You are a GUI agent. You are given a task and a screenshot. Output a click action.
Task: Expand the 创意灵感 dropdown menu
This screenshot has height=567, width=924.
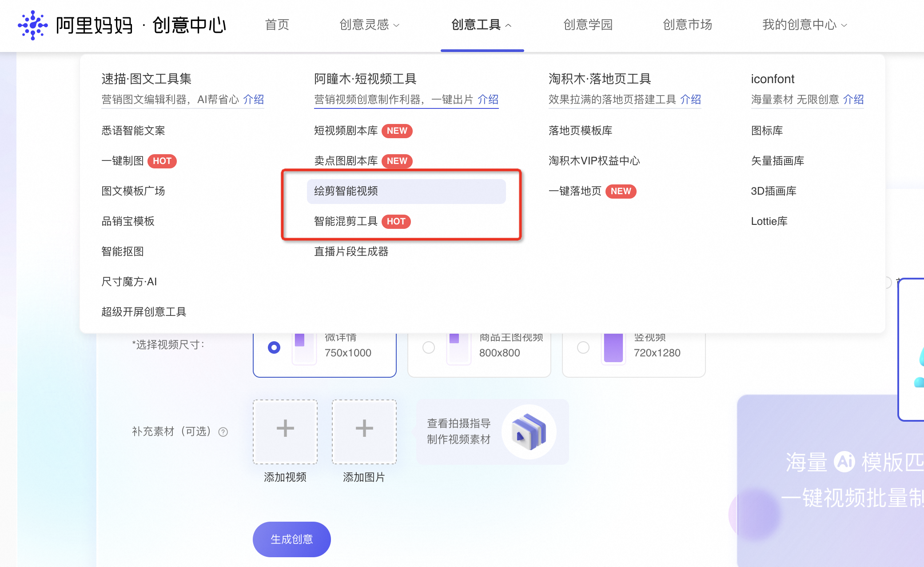tap(370, 24)
